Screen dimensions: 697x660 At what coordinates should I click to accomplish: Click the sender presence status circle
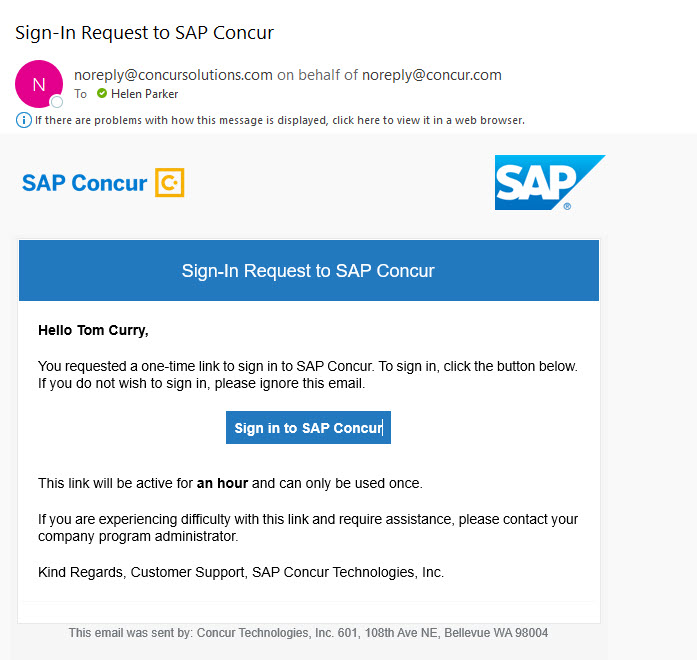coord(57,102)
